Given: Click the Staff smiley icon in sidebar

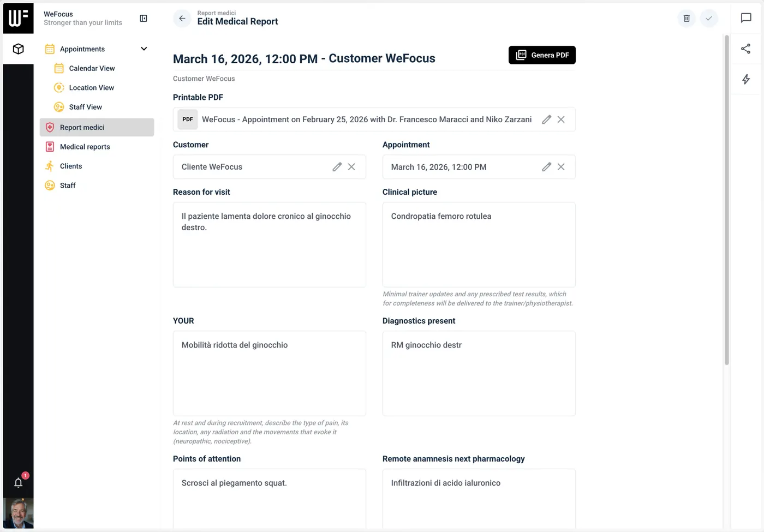Looking at the screenshot, I should [x=50, y=186].
